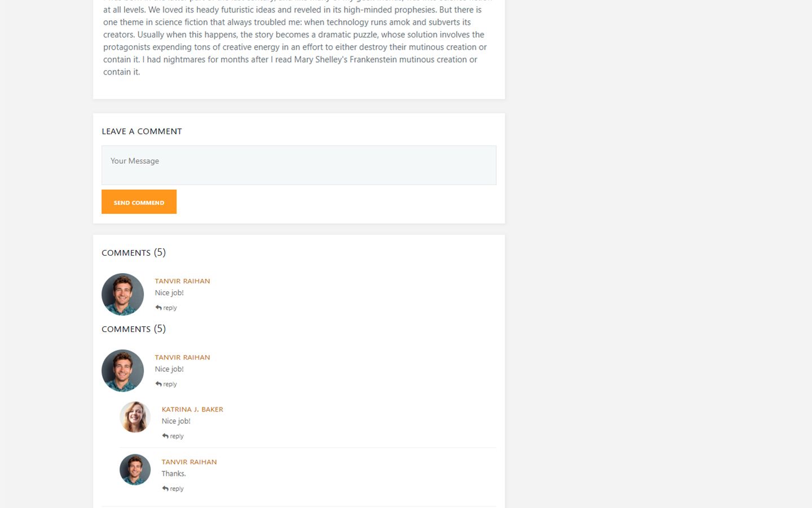Click the "Thanks." comment text
Viewport: 812px width, 508px height.
click(174, 474)
